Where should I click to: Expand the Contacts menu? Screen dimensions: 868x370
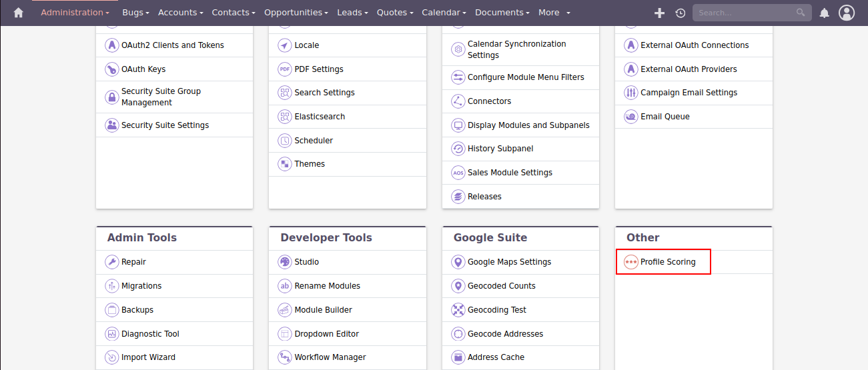coord(234,13)
